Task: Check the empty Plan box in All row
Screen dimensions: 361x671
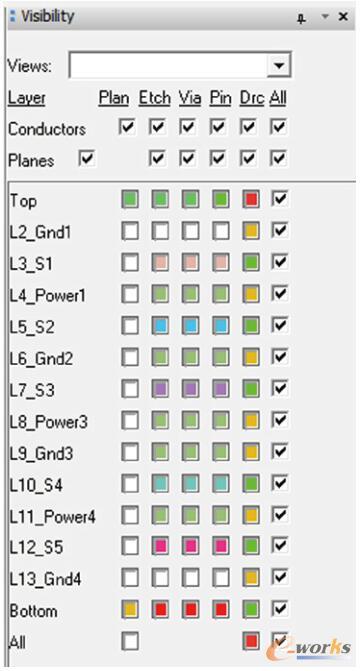Action: [130, 641]
